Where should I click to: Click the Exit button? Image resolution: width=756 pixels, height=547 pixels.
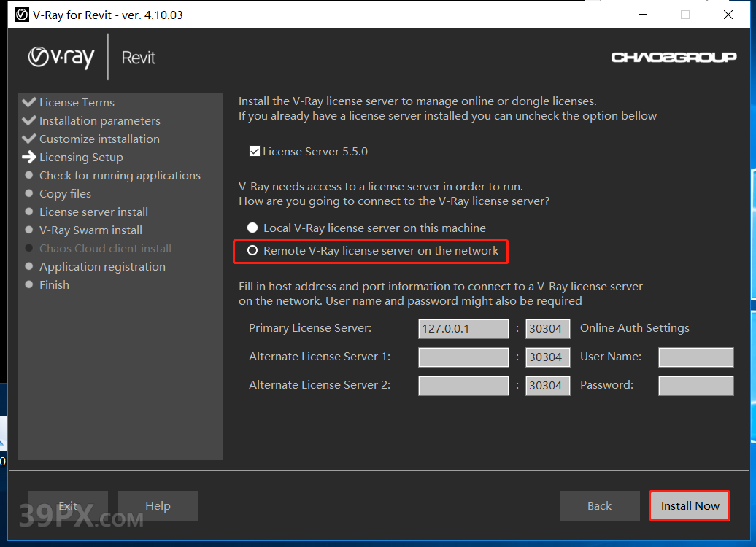click(68, 505)
